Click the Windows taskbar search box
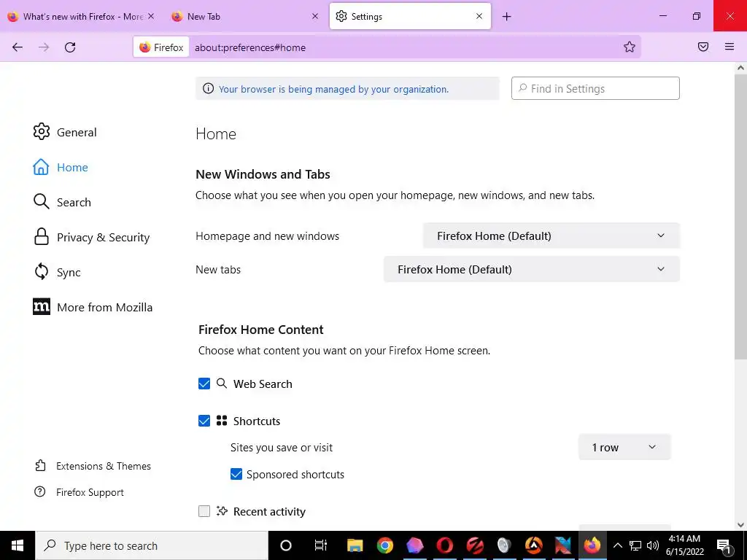The image size is (747, 560). click(x=152, y=545)
